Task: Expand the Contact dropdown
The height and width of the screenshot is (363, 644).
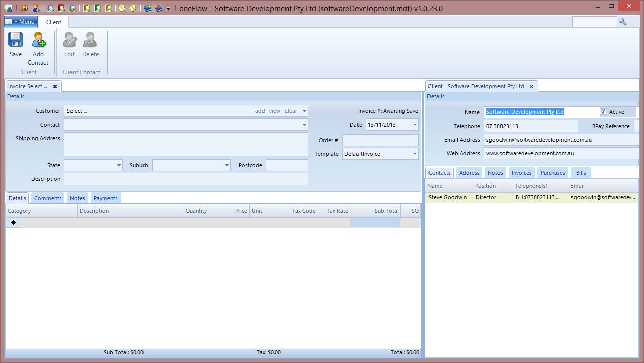Action: click(x=304, y=125)
